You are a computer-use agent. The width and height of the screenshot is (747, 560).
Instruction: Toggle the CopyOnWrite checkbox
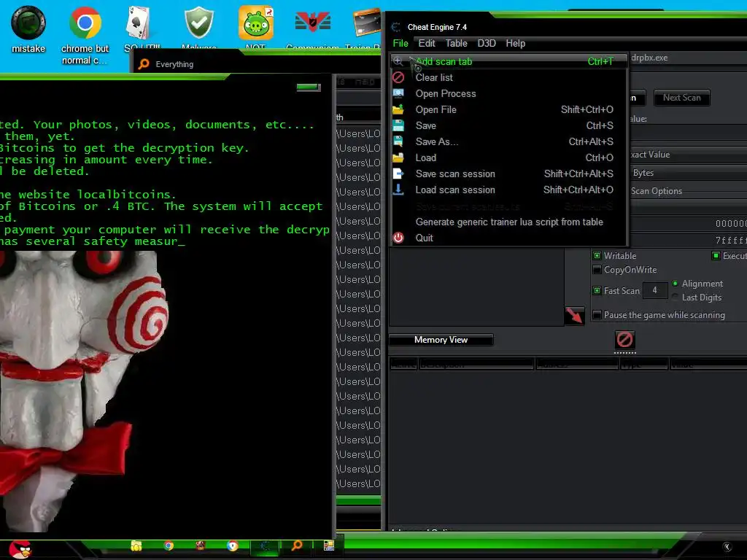click(597, 270)
